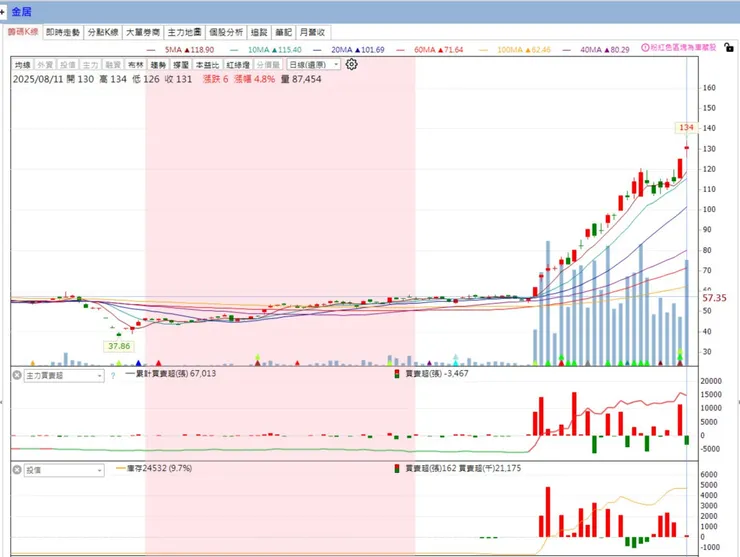Click the question mark help icon

click(113, 376)
